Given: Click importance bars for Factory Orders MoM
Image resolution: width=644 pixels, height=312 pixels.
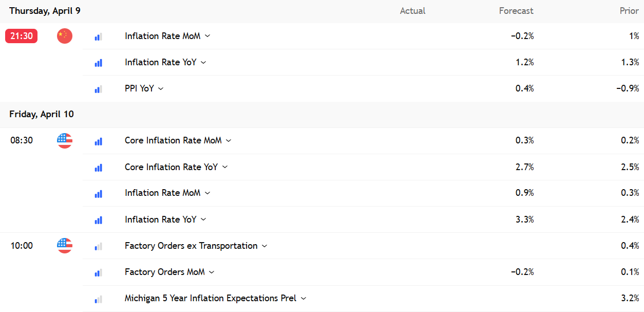Looking at the screenshot, I should (x=98, y=272).
